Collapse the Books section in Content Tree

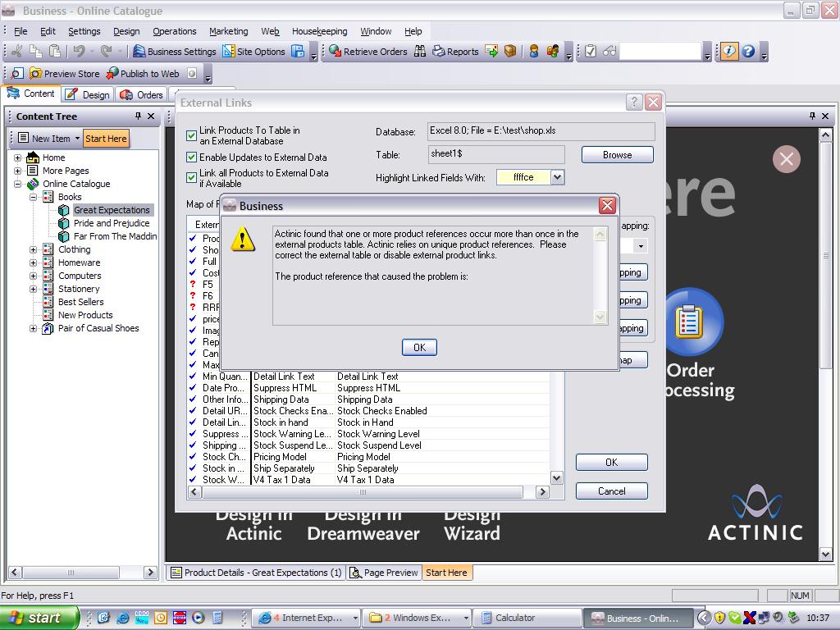pos(34,197)
